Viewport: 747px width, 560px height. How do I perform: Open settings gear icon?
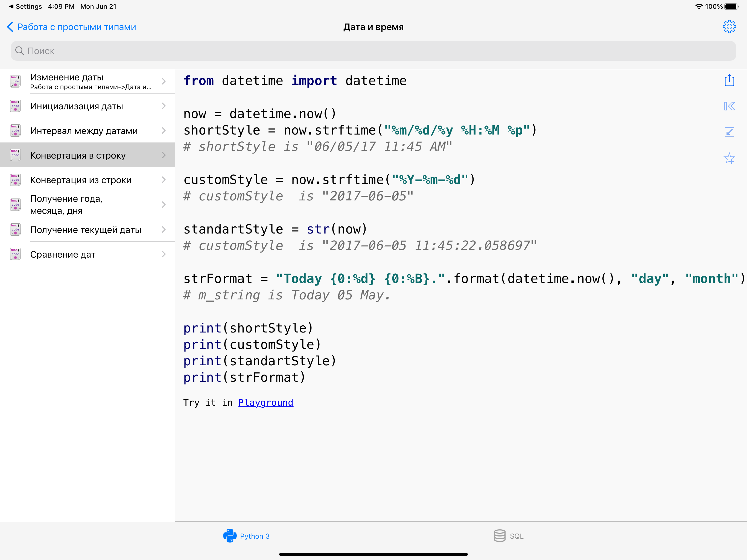pos(729,27)
